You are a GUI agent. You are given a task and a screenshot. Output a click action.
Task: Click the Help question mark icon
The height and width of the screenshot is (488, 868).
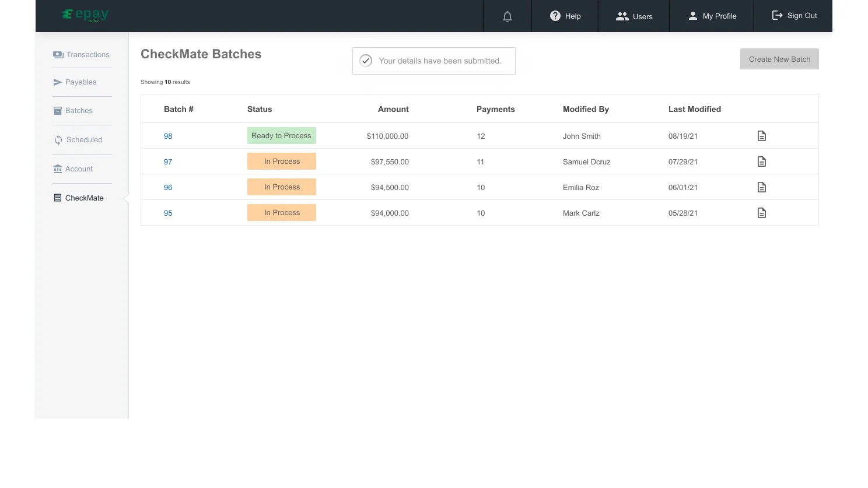tap(555, 16)
